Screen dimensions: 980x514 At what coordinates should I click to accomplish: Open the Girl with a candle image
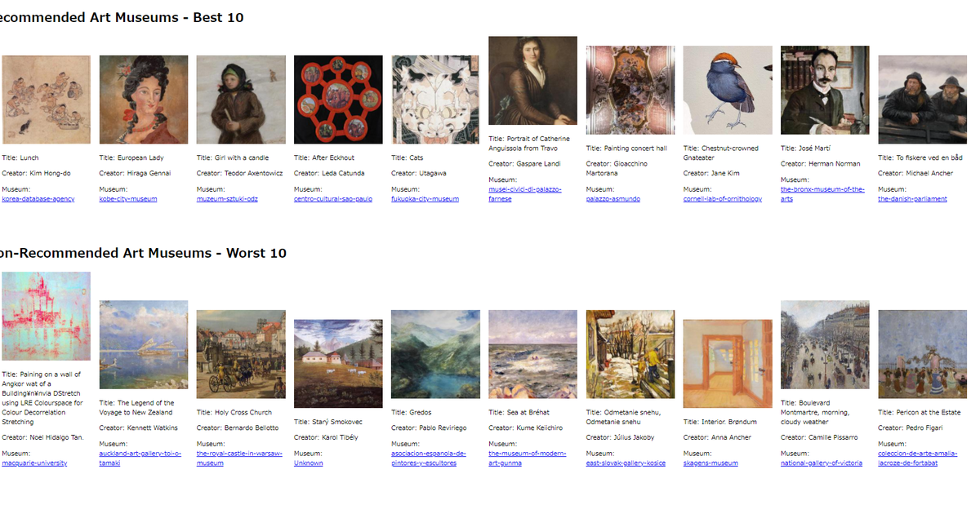(x=241, y=100)
